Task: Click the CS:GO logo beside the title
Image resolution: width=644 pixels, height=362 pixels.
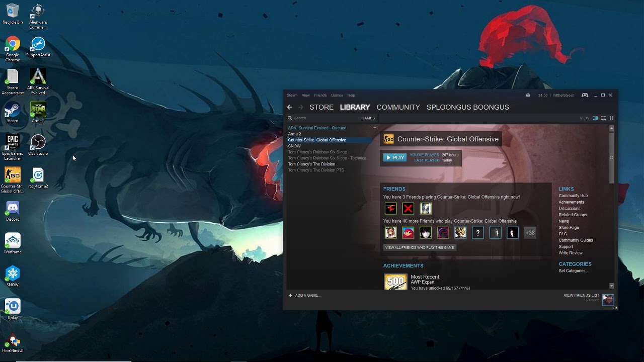Action: click(x=388, y=139)
